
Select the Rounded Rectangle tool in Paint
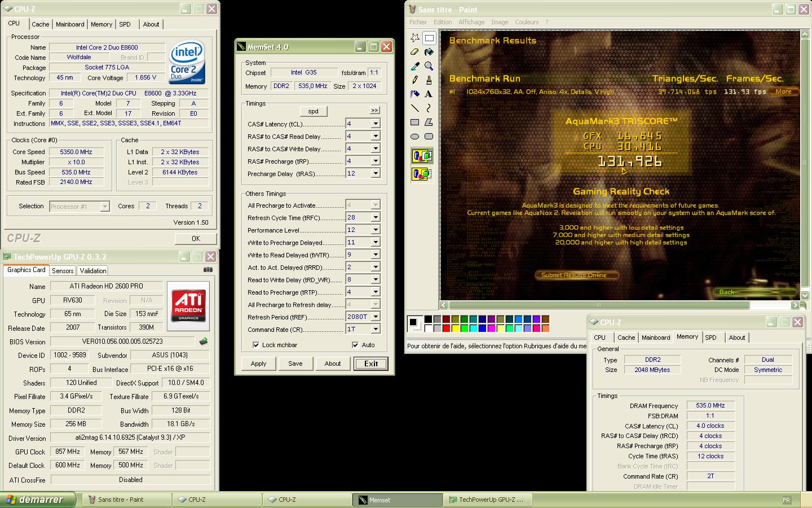point(429,136)
